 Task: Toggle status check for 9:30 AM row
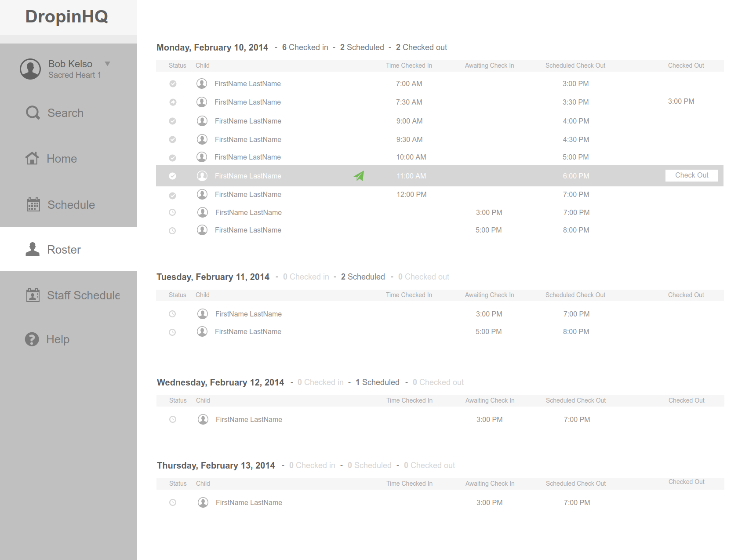173,139
